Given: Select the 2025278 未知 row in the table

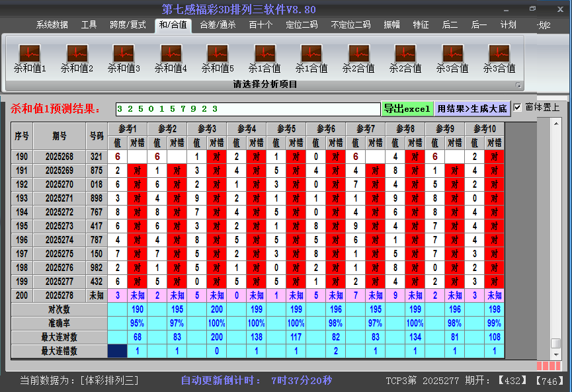Looking at the screenshot, I should (61, 295).
